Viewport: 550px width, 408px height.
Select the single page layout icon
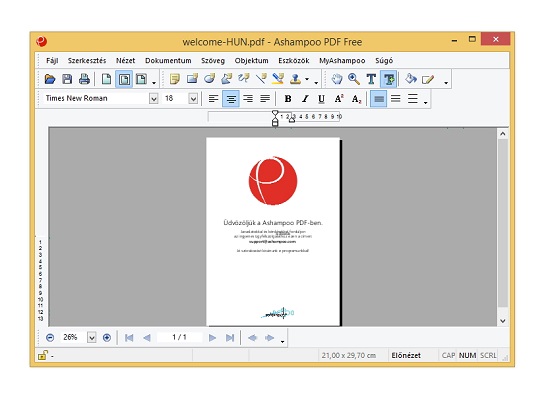click(106, 79)
